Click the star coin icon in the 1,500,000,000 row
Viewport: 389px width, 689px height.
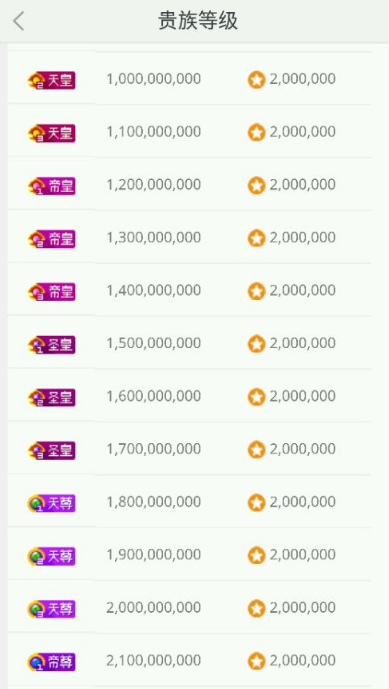256,344
